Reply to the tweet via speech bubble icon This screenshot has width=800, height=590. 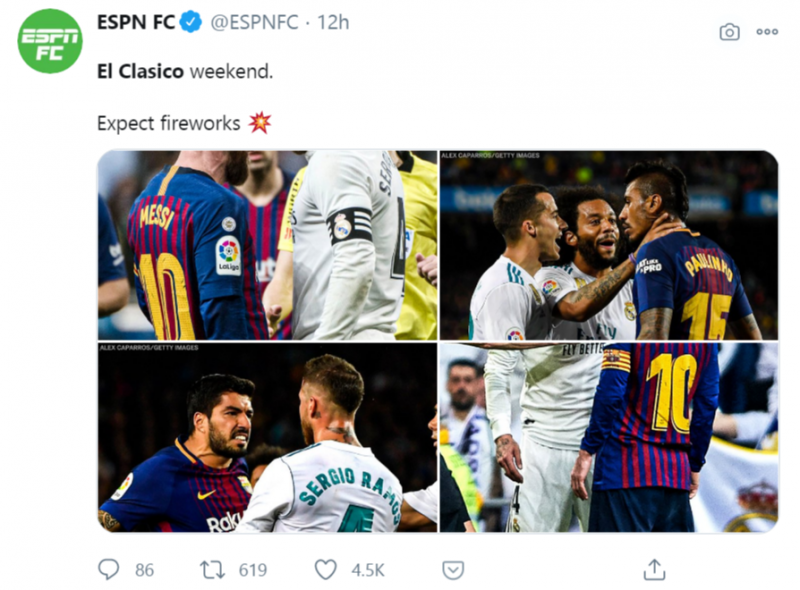tap(109, 569)
